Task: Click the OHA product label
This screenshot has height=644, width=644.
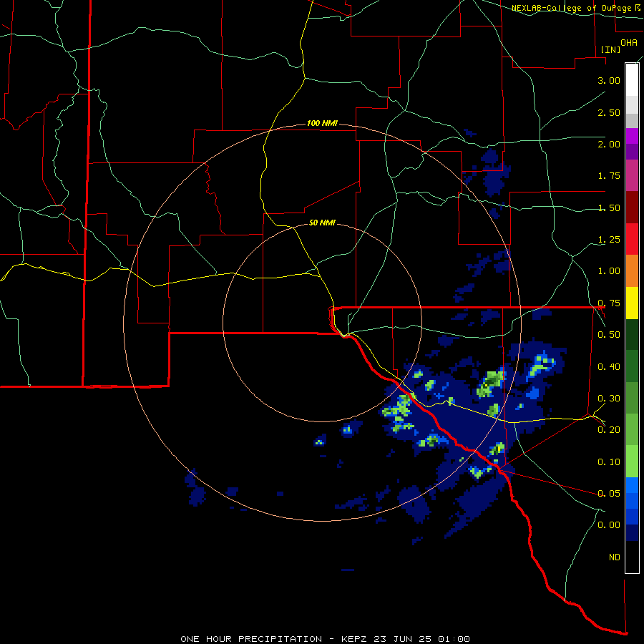Action: pos(629,42)
